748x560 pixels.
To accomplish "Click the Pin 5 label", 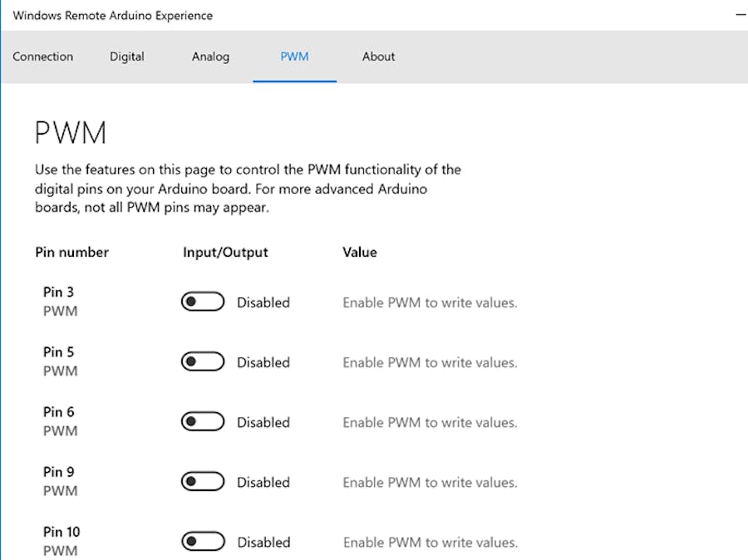I will coord(58,352).
